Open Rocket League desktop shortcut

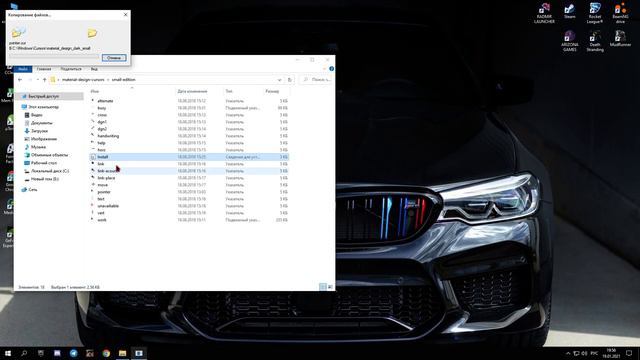click(x=595, y=13)
